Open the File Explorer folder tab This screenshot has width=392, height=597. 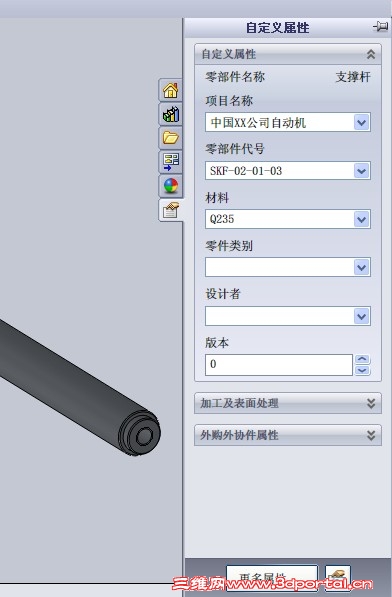(171, 137)
